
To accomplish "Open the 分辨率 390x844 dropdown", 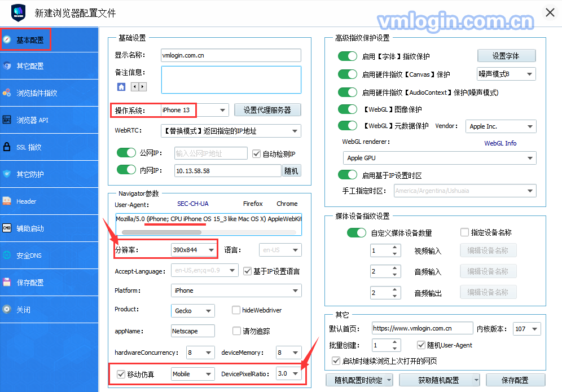I will (x=194, y=250).
